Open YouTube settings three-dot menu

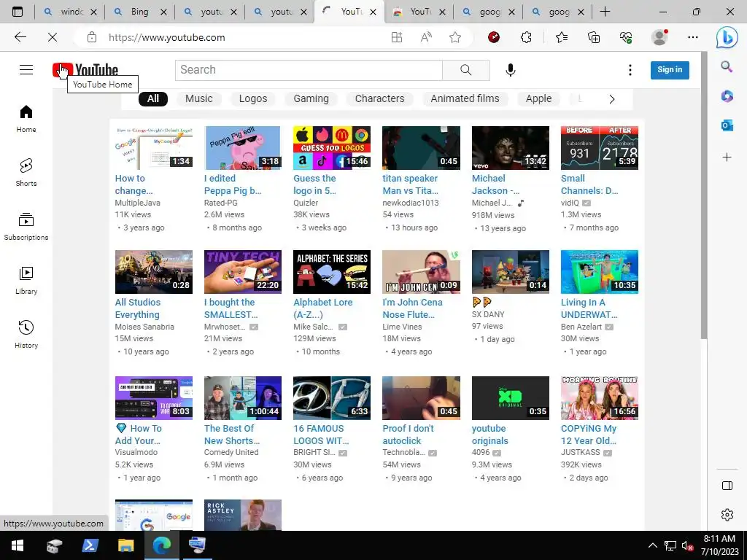(x=630, y=70)
